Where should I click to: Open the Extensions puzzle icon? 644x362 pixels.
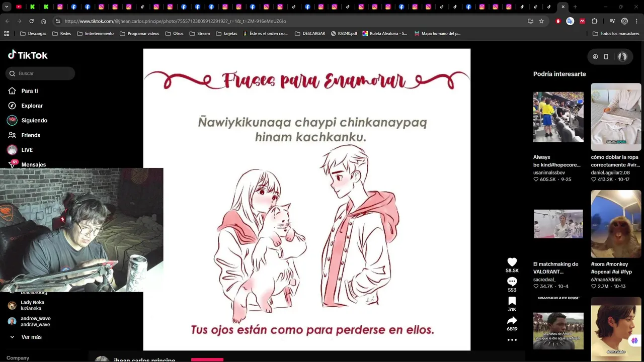595,21
